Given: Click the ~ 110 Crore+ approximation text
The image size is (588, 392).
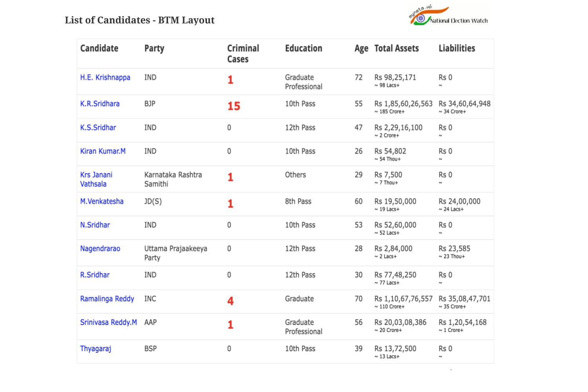Looking at the screenshot, I should tap(389, 307).
